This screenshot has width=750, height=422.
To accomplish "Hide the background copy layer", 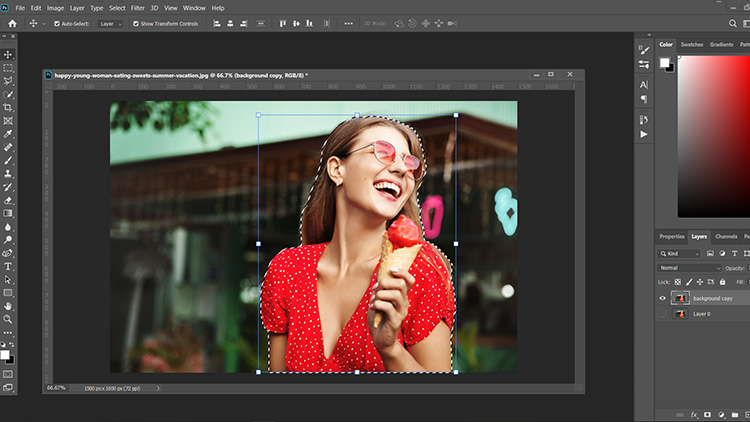I will [662, 298].
